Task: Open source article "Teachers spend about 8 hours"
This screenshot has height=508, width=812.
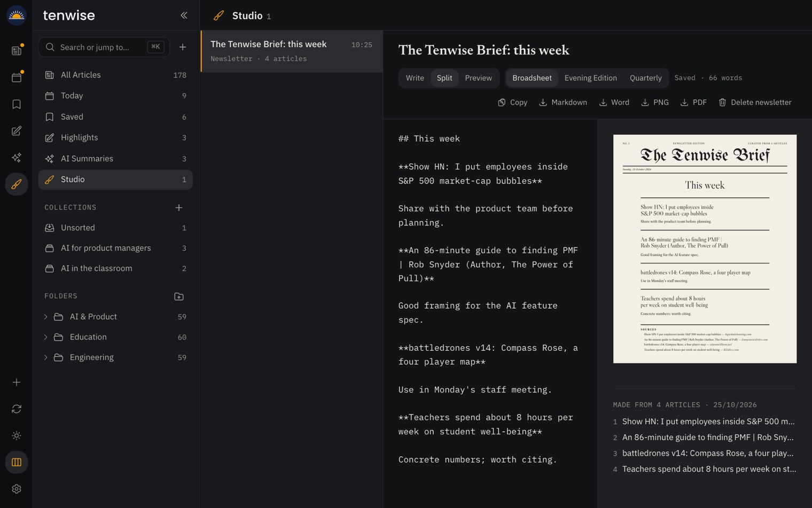Action: [x=705, y=469]
